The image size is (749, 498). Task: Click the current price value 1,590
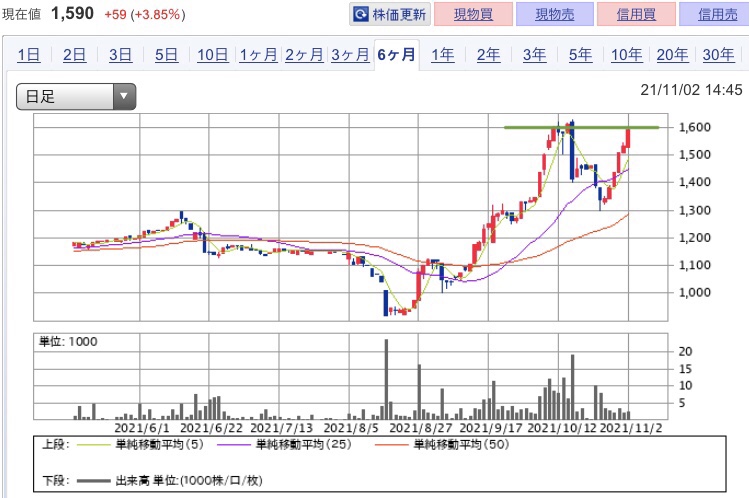coord(73,13)
